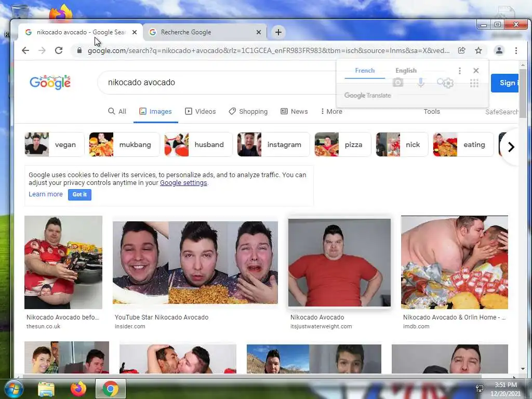Filter images by the pizza chip
532x399 pixels.
[343, 144]
